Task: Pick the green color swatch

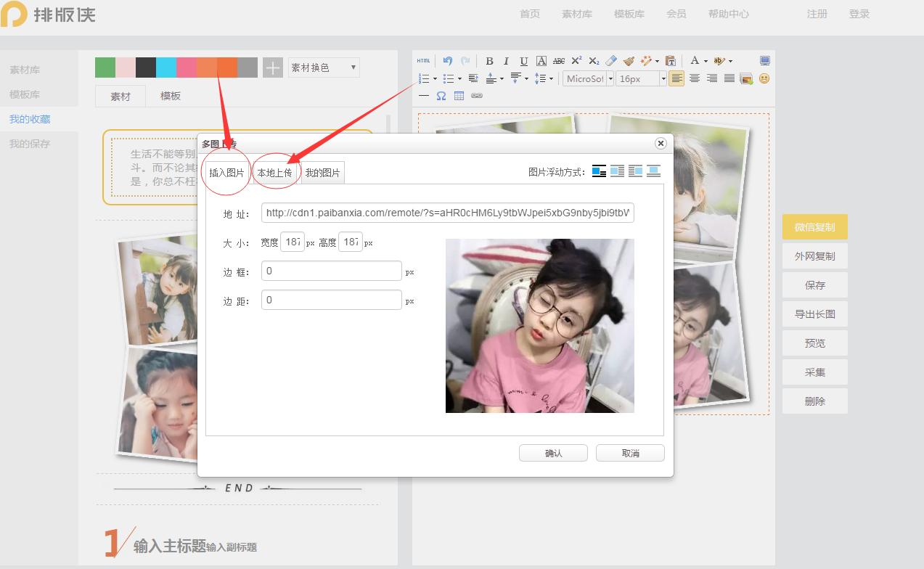Action: [105, 67]
